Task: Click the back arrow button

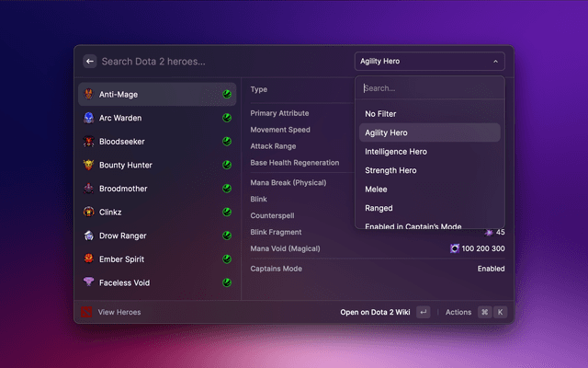Action: [x=90, y=62]
